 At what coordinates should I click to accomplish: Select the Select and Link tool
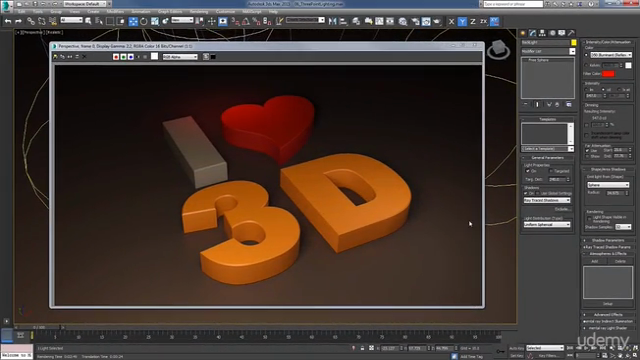(x=31, y=21)
